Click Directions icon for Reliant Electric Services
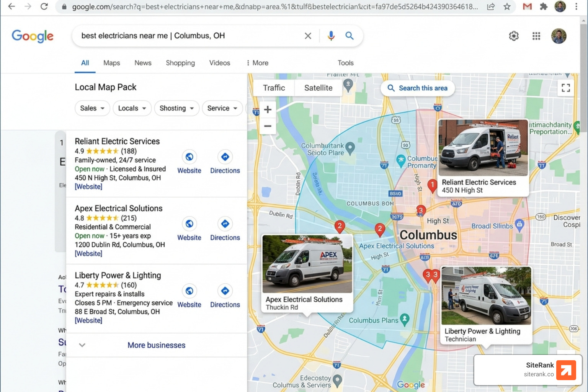Image resolution: width=588 pixels, height=392 pixels. click(x=225, y=157)
